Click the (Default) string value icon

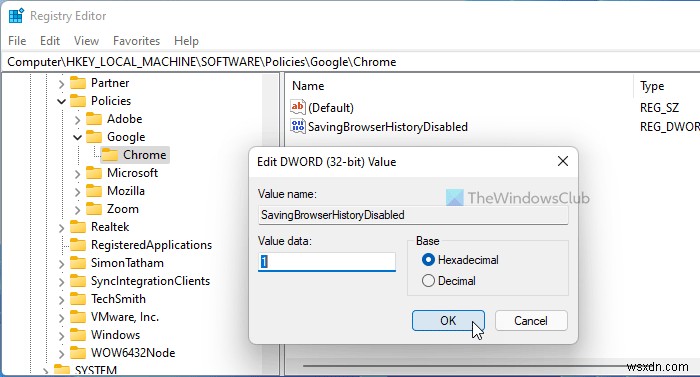coord(298,107)
